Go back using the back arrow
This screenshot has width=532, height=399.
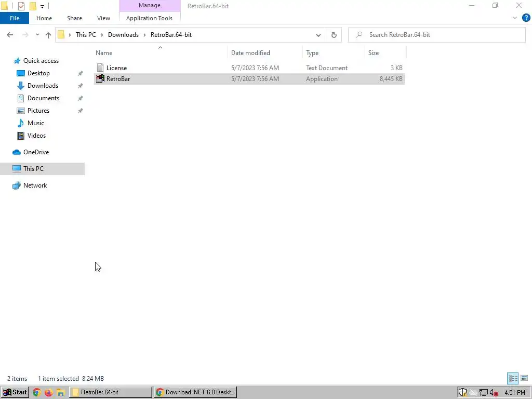[10, 35]
